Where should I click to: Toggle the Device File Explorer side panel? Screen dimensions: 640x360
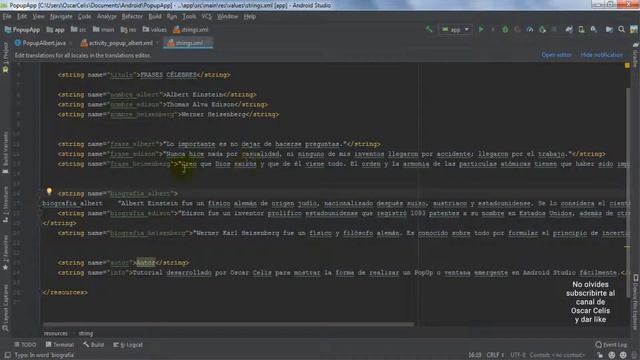(636, 302)
